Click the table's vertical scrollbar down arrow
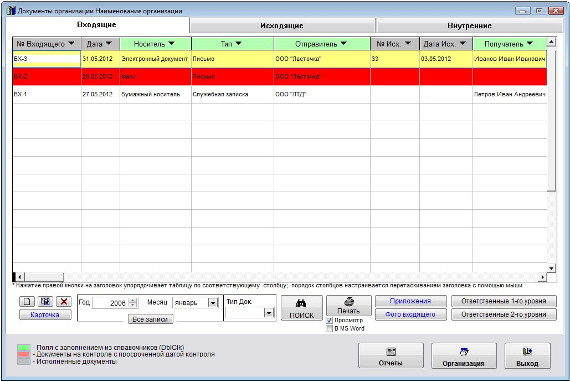This screenshot has height=382, width=570. [x=551, y=268]
